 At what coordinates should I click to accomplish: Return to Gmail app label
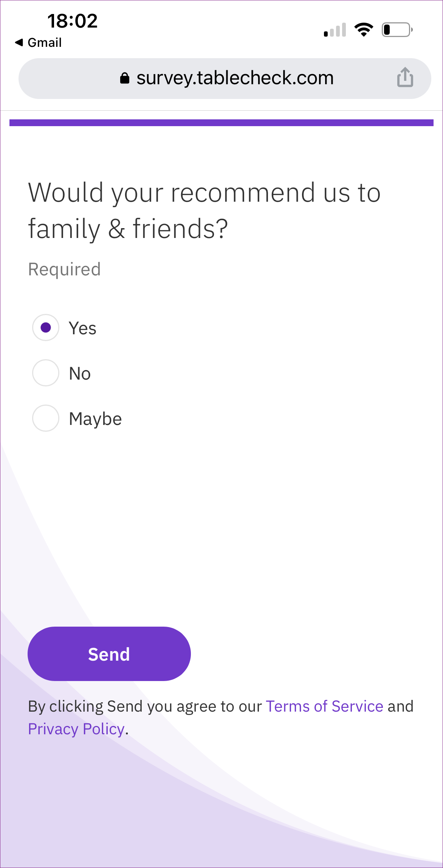(x=45, y=42)
